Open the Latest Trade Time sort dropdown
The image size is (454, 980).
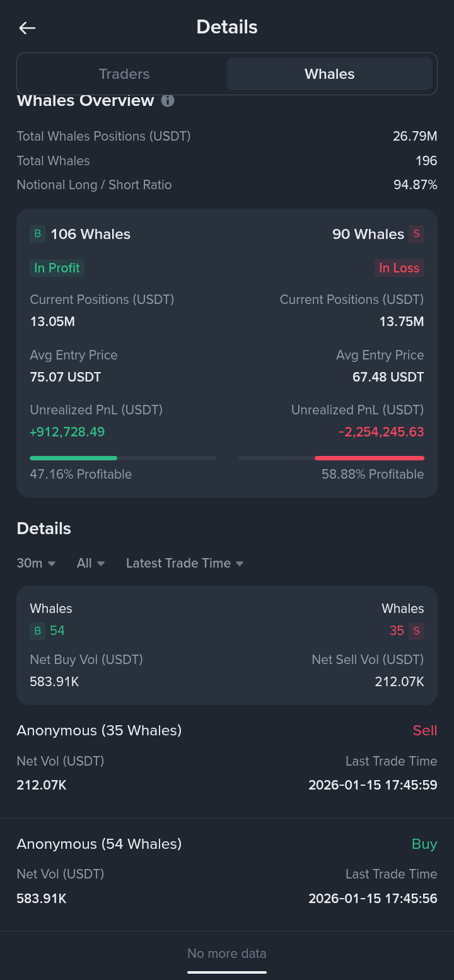pos(185,563)
